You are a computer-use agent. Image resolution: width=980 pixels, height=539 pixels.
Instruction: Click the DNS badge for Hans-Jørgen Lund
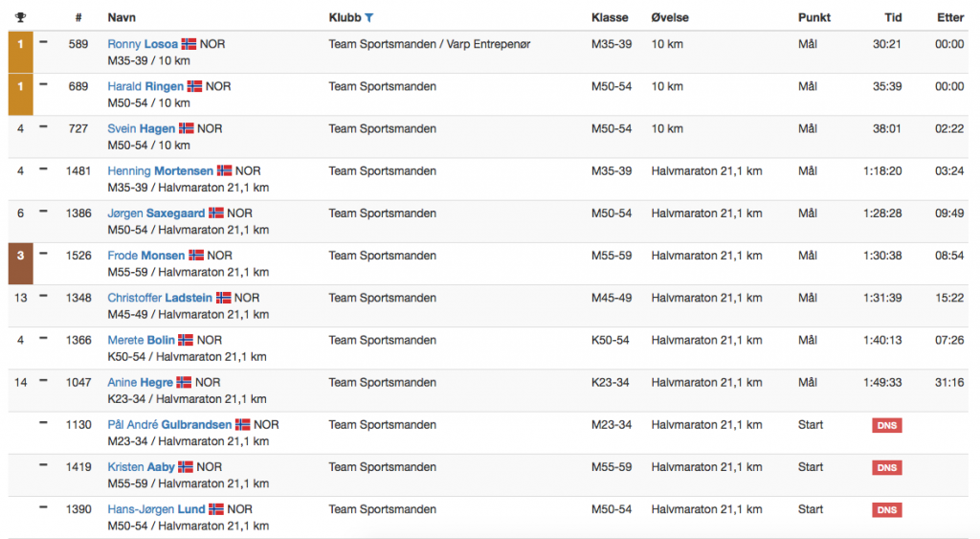(887, 509)
